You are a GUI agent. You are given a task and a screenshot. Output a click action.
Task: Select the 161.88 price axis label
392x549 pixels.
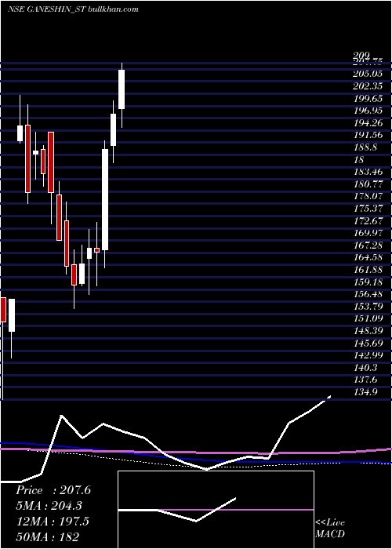tap(368, 270)
